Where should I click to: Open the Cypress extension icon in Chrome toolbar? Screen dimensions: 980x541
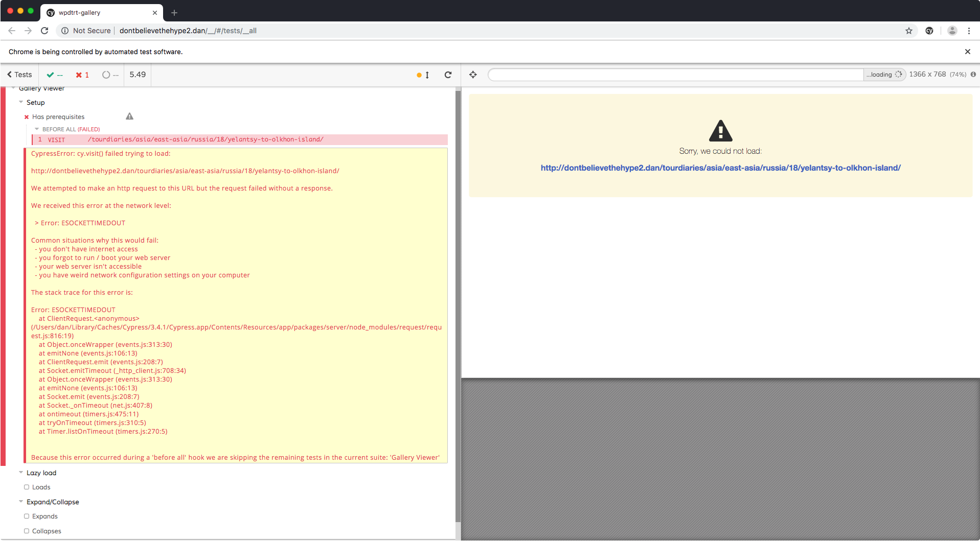click(929, 31)
